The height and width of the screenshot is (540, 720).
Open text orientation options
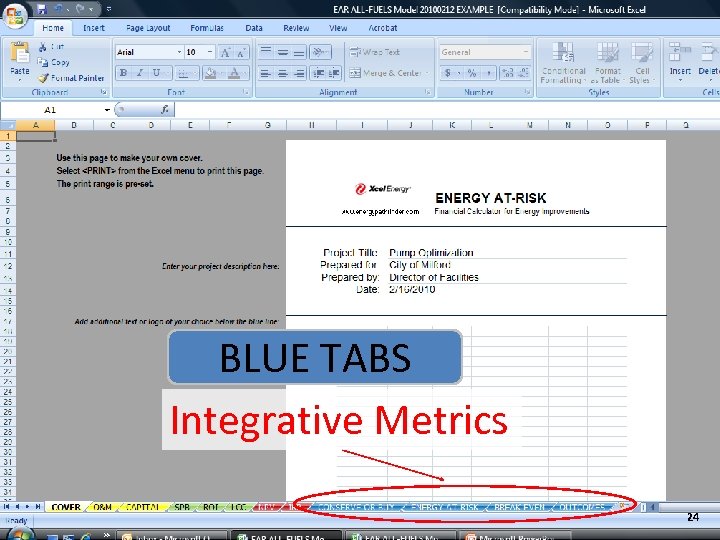point(321,52)
